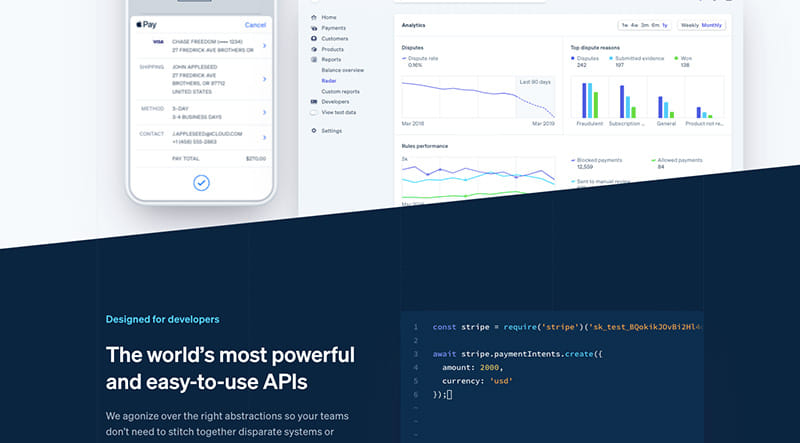Image resolution: width=800 pixels, height=443 pixels.
Task: Click the Designed for developers heading
Action: [x=162, y=319]
